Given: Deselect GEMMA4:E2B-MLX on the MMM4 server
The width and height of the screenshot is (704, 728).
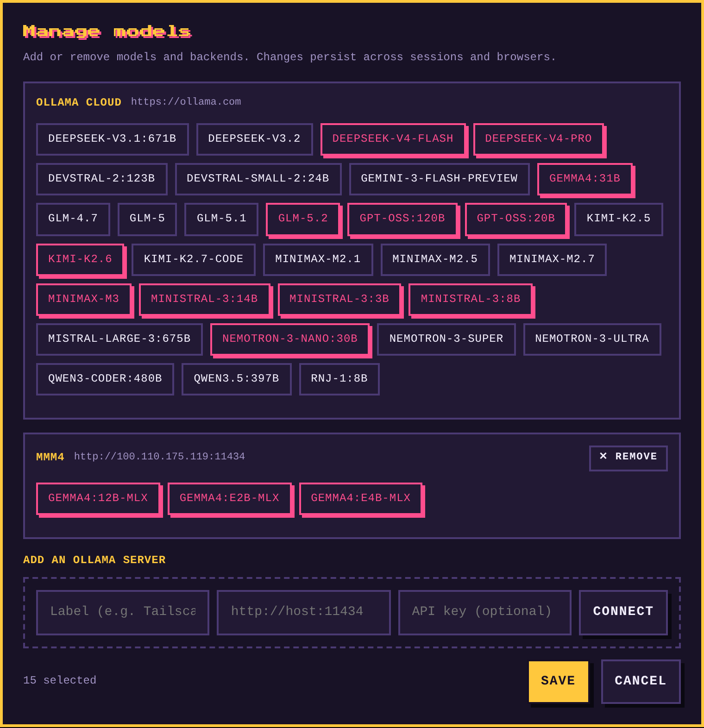Looking at the screenshot, I should click(230, 498).
